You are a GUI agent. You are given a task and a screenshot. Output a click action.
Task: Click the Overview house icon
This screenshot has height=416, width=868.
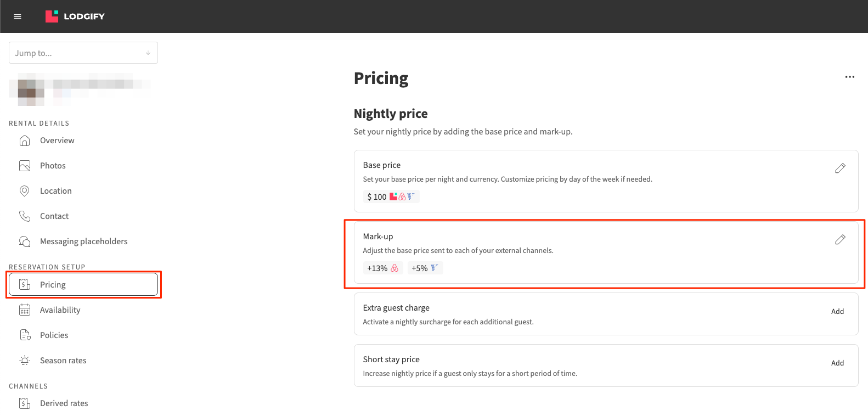pyautogui.click(x=25, y=140)
